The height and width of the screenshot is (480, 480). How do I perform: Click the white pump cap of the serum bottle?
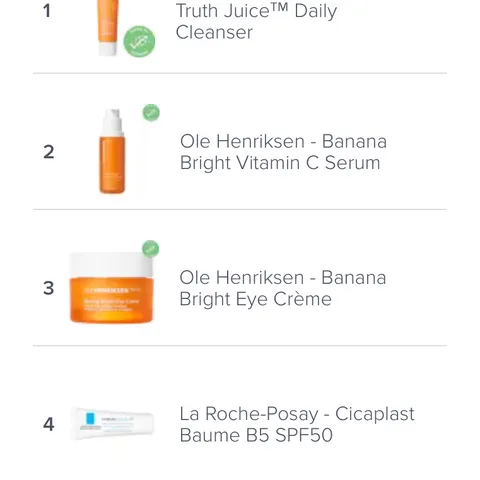[113, 122]
